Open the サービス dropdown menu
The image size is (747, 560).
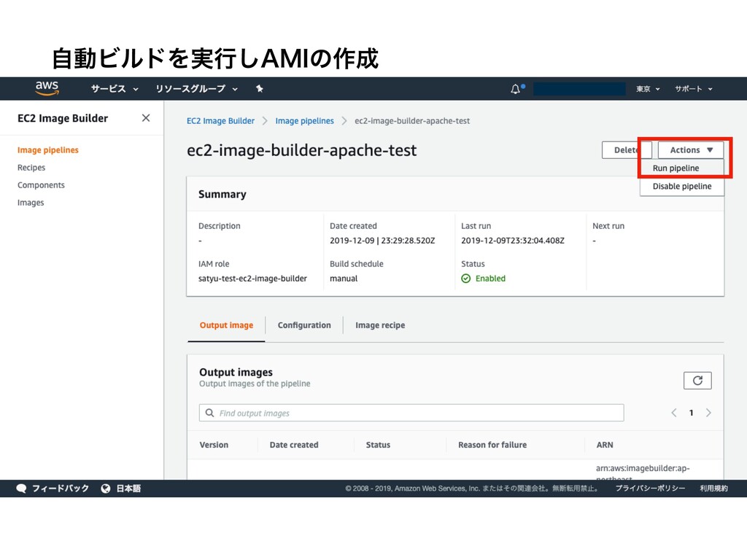(115, 89)
